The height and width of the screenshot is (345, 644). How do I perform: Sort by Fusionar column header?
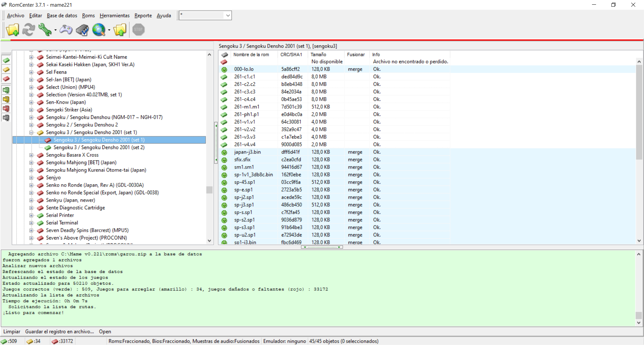pos(357,55)
